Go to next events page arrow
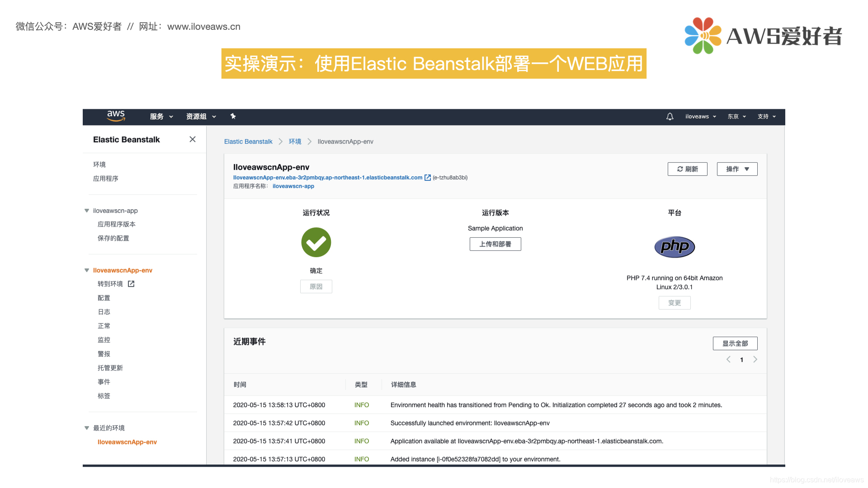Viewport: 868px width, 488px height. [x=755, y=360]
